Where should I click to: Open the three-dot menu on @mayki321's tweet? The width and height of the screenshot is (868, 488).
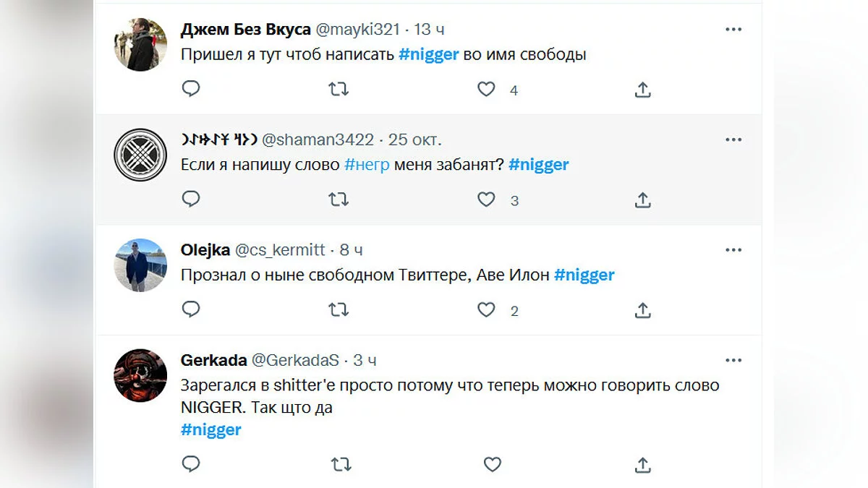coord(733,30)
